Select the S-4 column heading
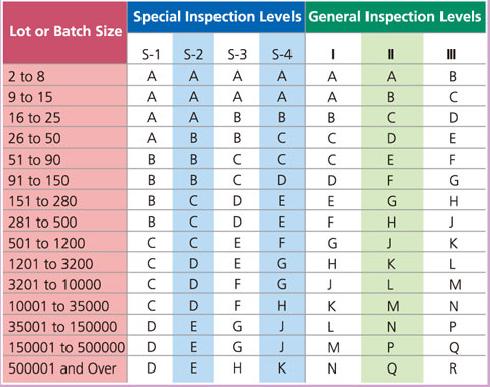The width and height of the screenshot is (490, 387). 282,54
